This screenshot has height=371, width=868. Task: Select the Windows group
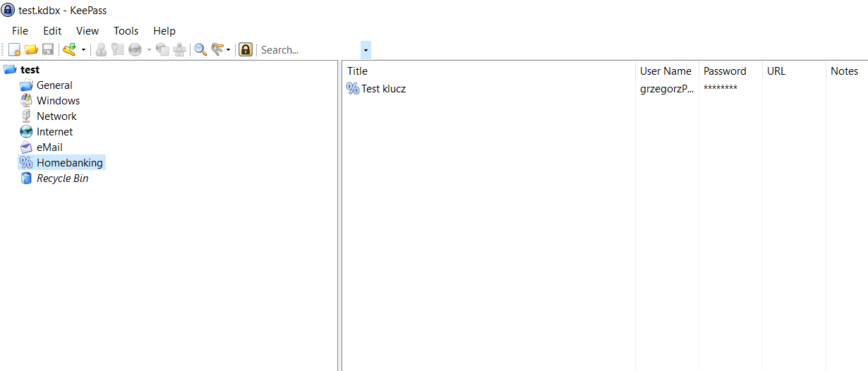point(59,101)
